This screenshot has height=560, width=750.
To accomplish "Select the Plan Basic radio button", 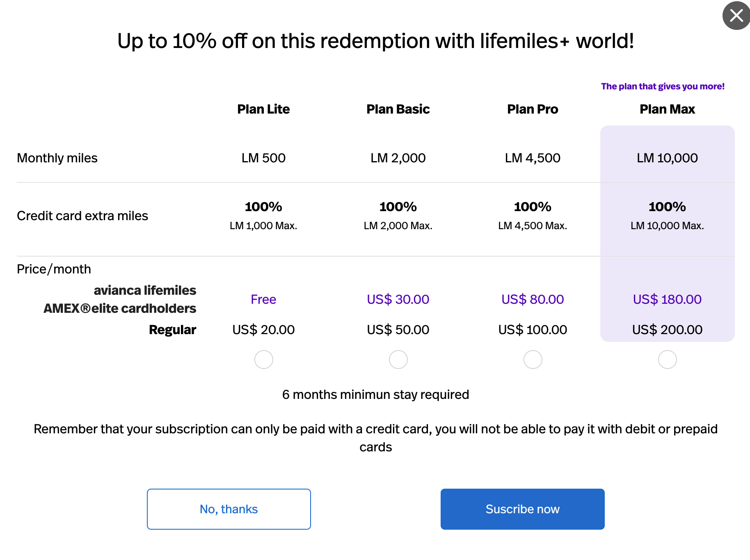I will click(398, 360).
